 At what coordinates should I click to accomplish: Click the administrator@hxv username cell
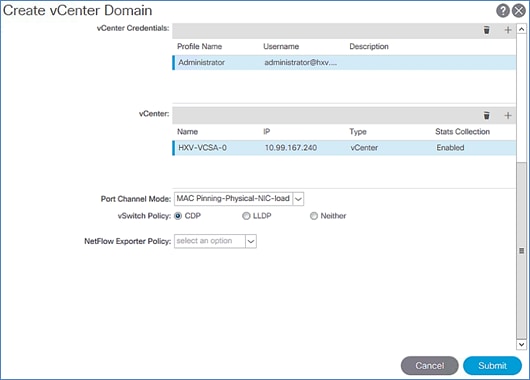(x=300, y=63)
